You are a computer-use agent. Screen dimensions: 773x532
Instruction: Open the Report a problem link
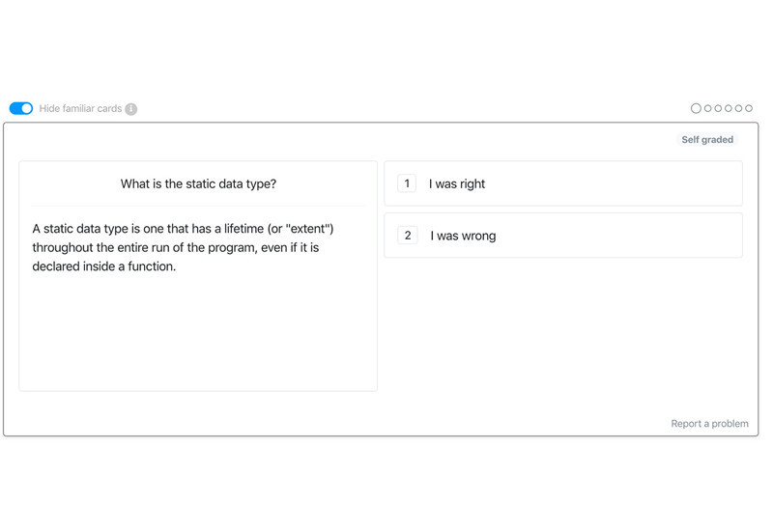click(709, 424)
